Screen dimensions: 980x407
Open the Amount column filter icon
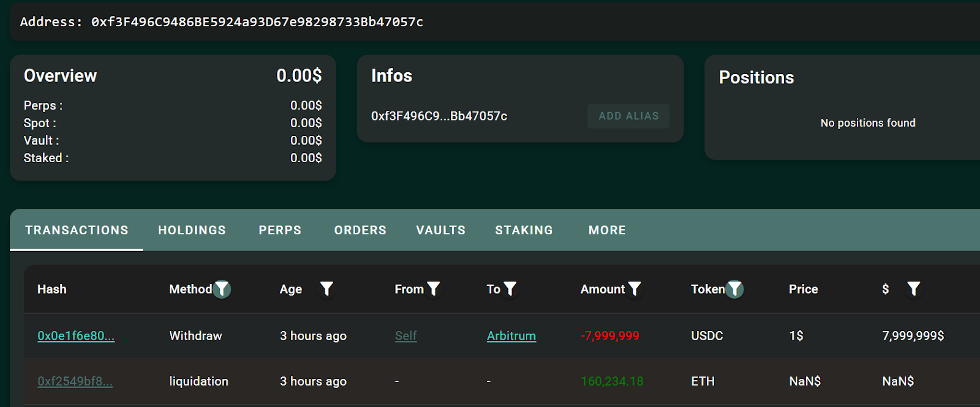635,289
